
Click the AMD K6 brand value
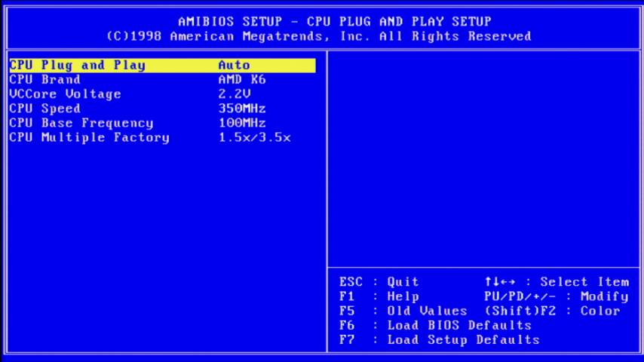point(241,80)
